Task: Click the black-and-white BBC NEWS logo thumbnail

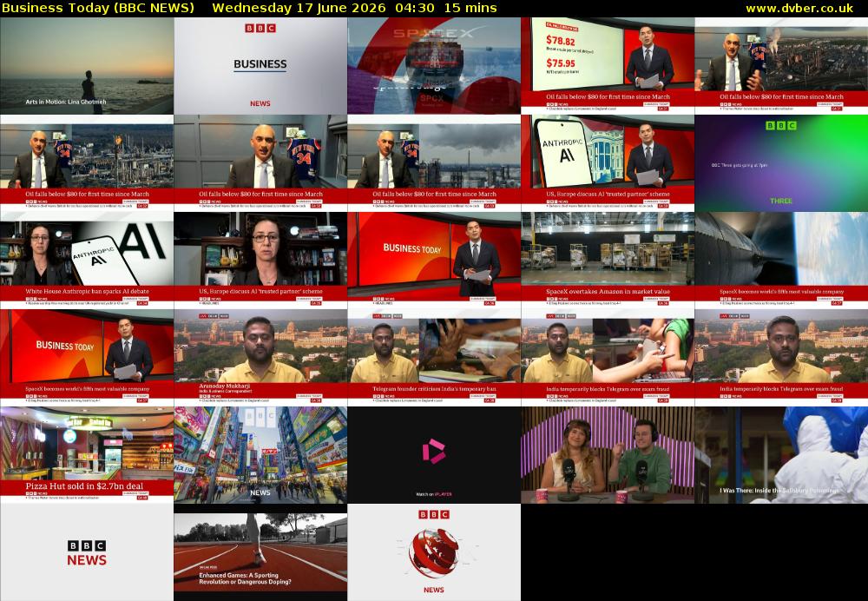Action: [x=87, y=552]
